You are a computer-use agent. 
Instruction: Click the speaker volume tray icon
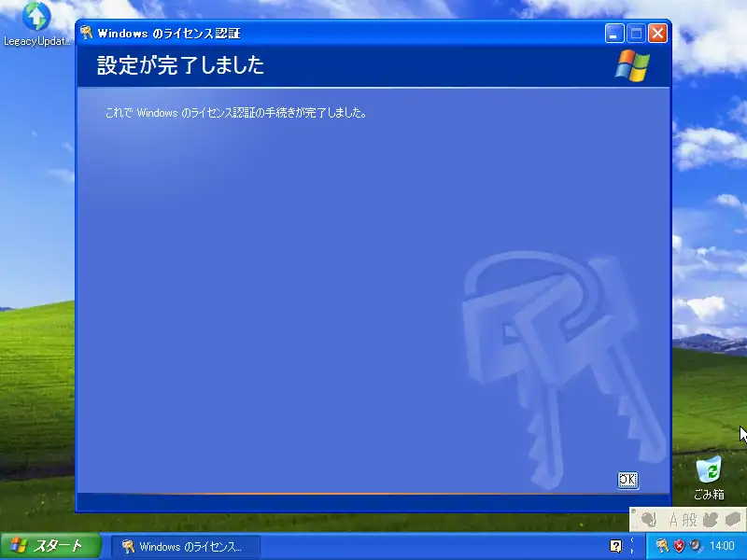[696, 546]
